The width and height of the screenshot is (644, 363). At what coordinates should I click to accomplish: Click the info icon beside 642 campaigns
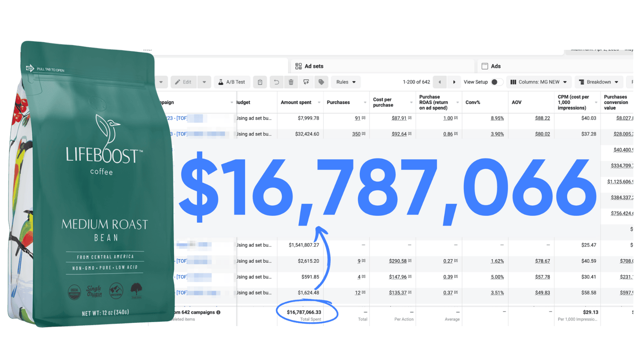[x=218, y=313]
